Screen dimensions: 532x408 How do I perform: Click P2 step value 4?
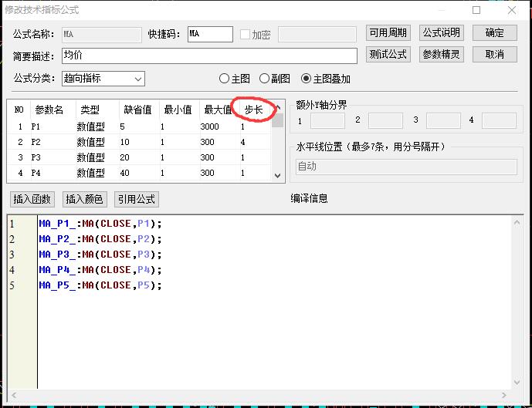click(243, 143)
